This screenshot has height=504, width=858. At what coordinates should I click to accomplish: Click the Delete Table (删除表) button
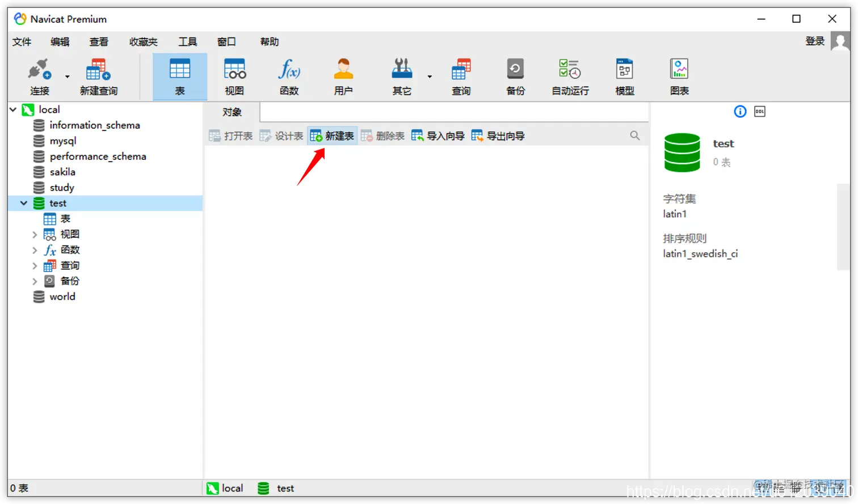382,135
